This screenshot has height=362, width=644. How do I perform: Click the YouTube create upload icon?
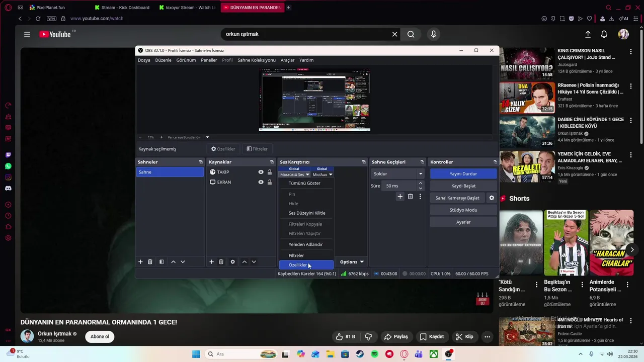tap(588, 34)
